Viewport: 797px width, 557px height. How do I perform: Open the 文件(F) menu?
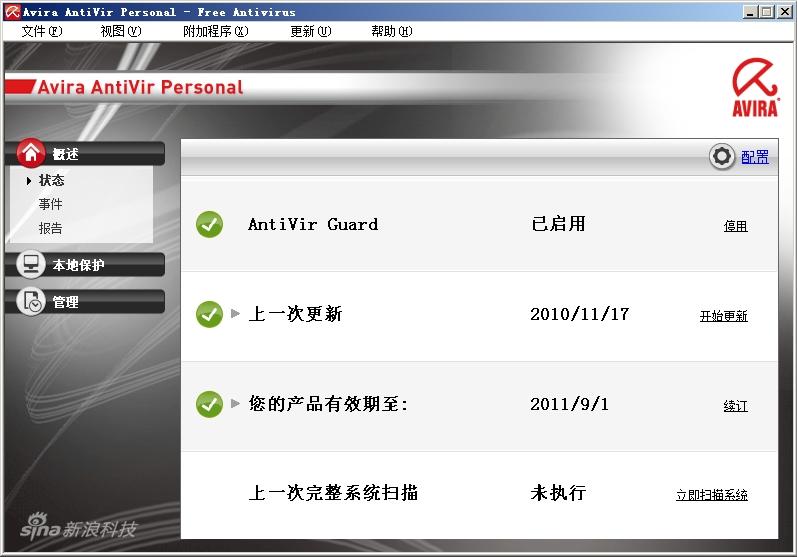[x=42, y=32]
